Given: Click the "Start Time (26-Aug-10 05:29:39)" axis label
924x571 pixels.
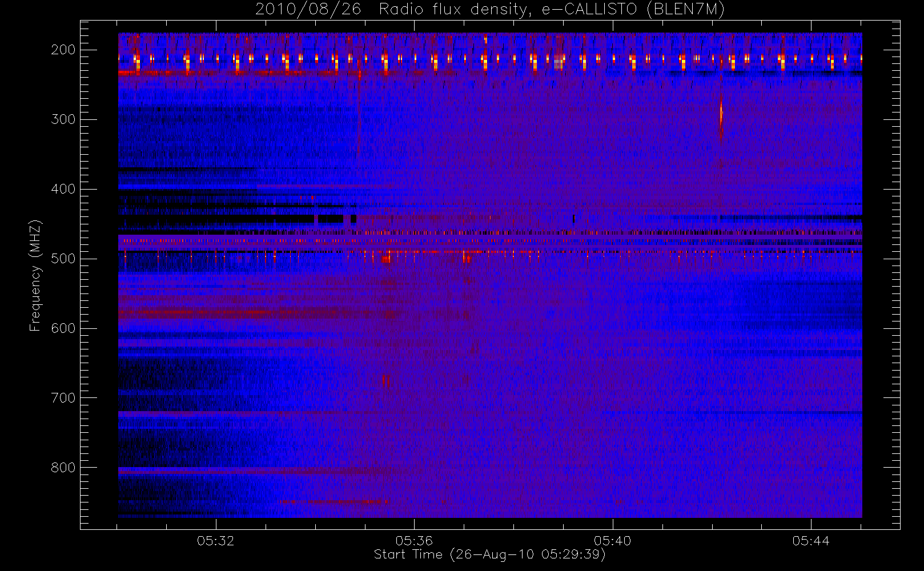Looking at the screenshot, I should 489,554.
